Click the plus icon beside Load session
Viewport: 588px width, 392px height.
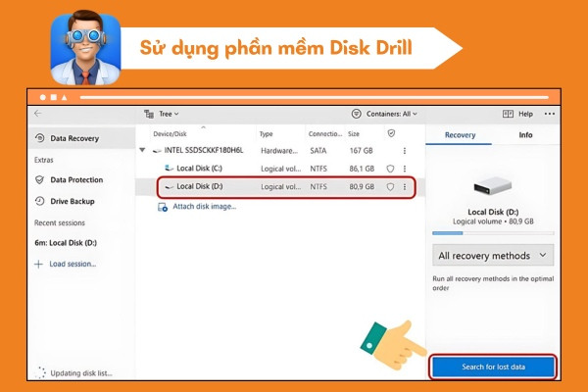(x=38, y=264)
